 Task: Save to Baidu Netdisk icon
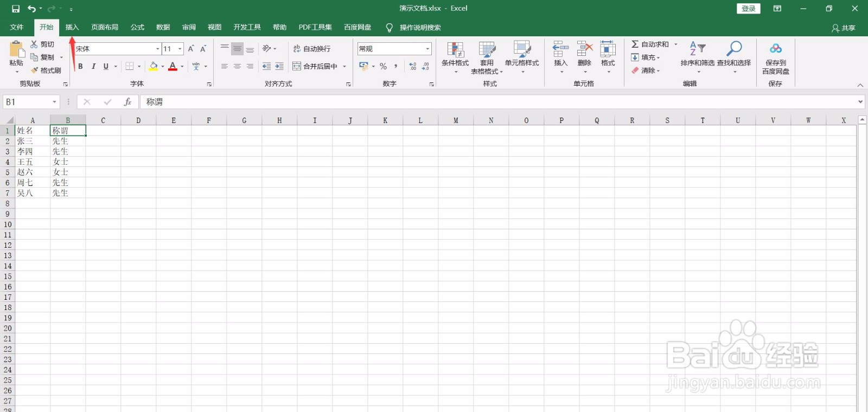[x=776, y=49]
